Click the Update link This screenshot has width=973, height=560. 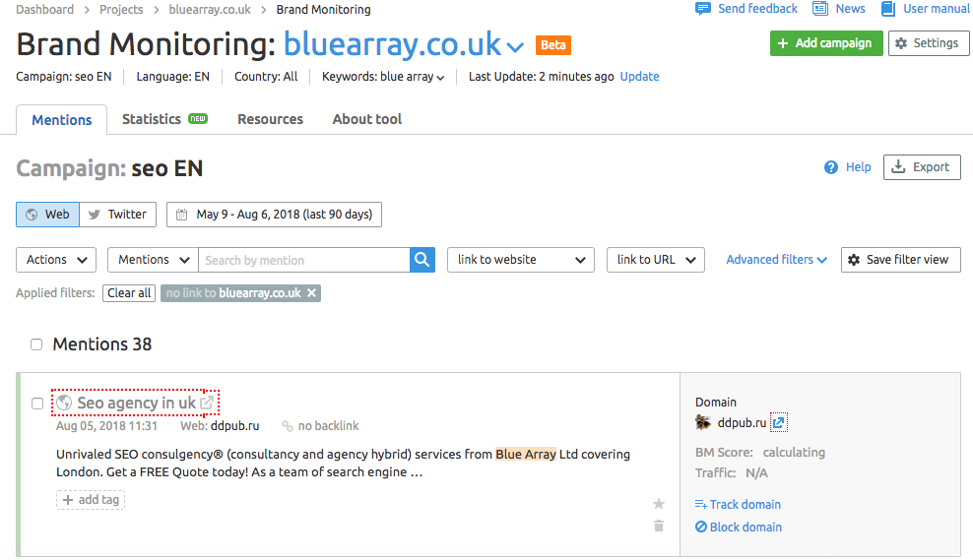coord(640,77)
